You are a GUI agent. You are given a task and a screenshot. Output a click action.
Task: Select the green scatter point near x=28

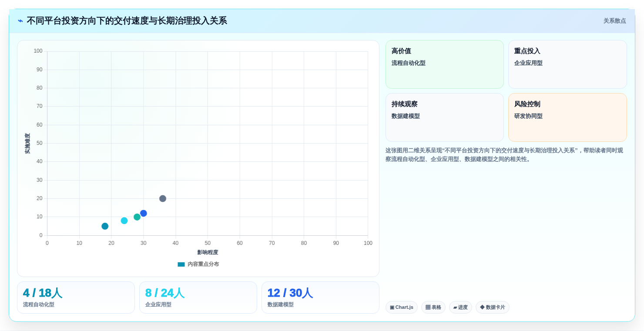[137, 217]
